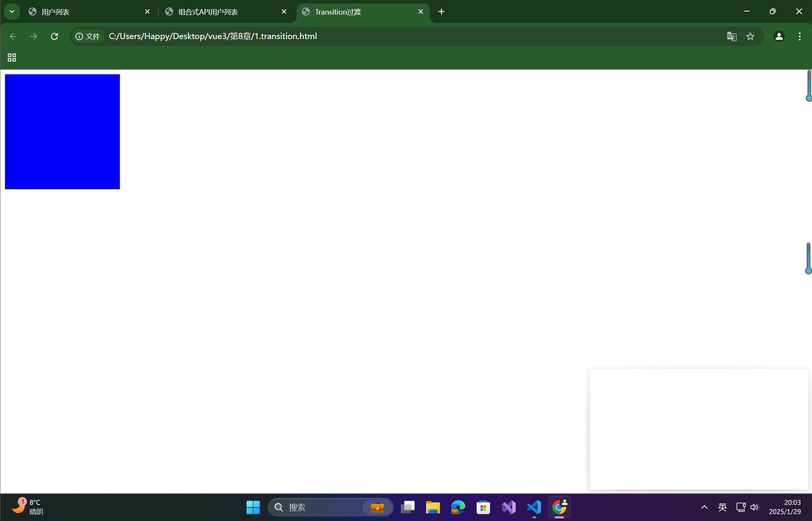This screenshot has width=812, height=521.
Task: Close the Transition过渡 tab
Action: [x=421, y=11]
